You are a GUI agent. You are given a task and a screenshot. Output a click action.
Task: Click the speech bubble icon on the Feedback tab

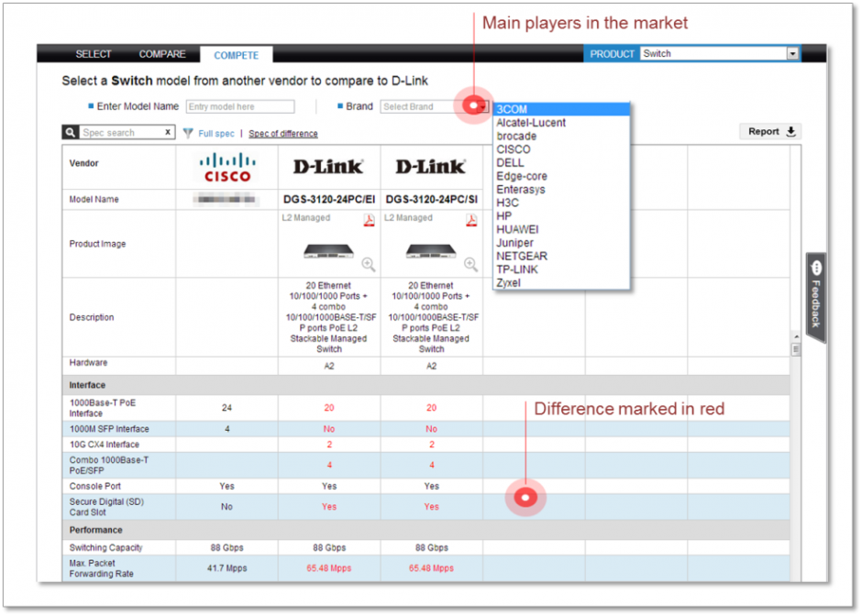pos(816,269)
